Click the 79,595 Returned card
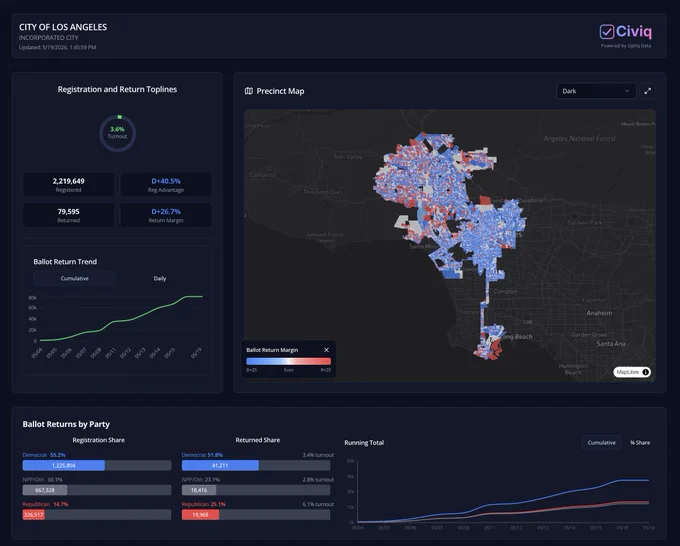The height and width of the screenshot is (546, 680). click(x=69, y=215)
